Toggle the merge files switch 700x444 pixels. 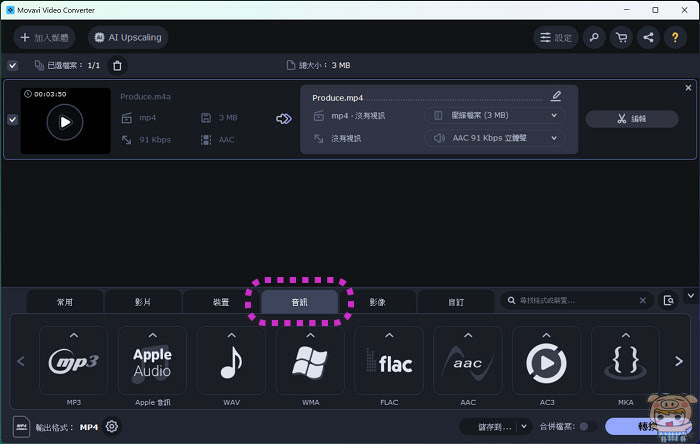587,427
